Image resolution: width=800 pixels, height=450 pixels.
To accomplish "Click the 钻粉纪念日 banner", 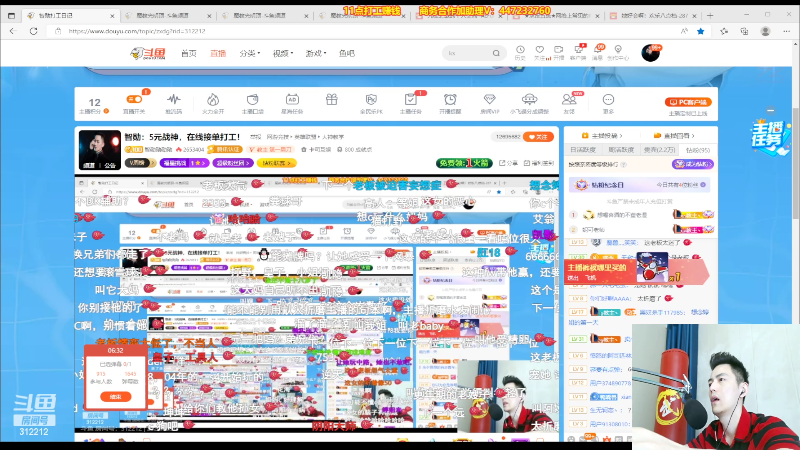I will coord(639,185).
